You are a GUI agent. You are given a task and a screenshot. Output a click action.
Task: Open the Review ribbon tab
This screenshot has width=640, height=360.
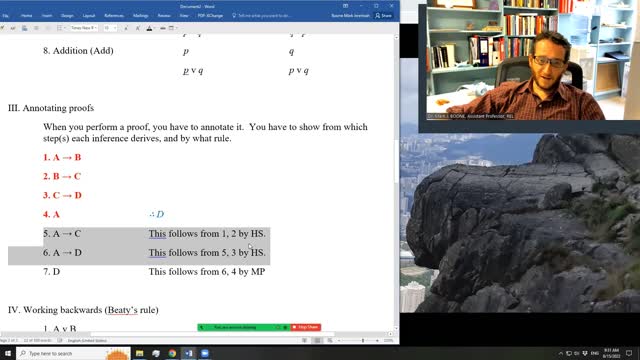[x=164, y=16]
